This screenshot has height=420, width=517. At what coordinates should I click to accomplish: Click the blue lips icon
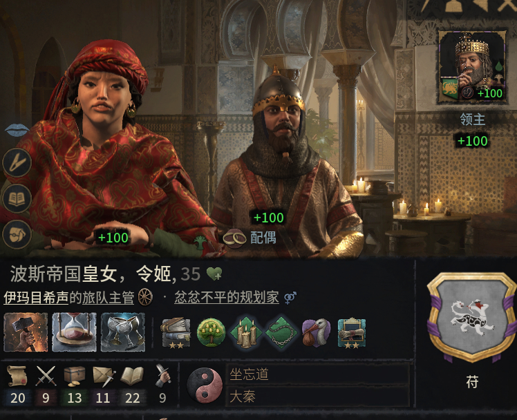point(17,129)
